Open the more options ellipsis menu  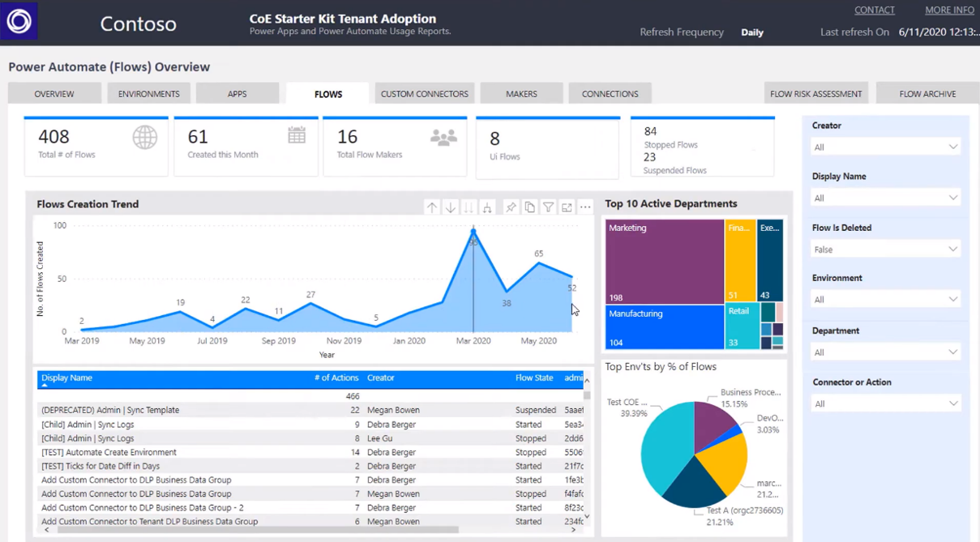pyautogui.click(x=585, y=207)
